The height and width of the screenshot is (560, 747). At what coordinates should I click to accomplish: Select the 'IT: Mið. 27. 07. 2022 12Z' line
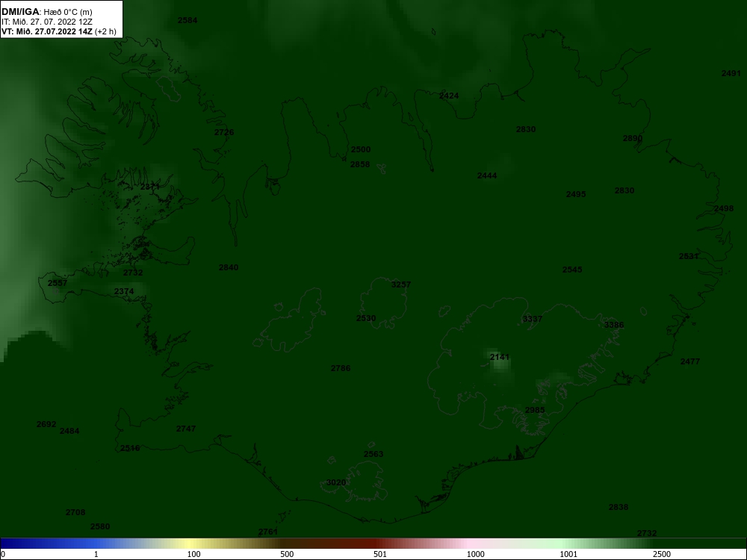click(46, 22)
